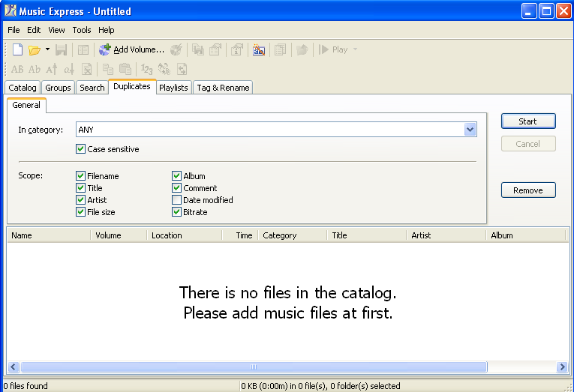Switch to the Search tab
Image resolution: width=574 pixels, height=392 pixels.
pyautogui.click(x=92, y=88)
